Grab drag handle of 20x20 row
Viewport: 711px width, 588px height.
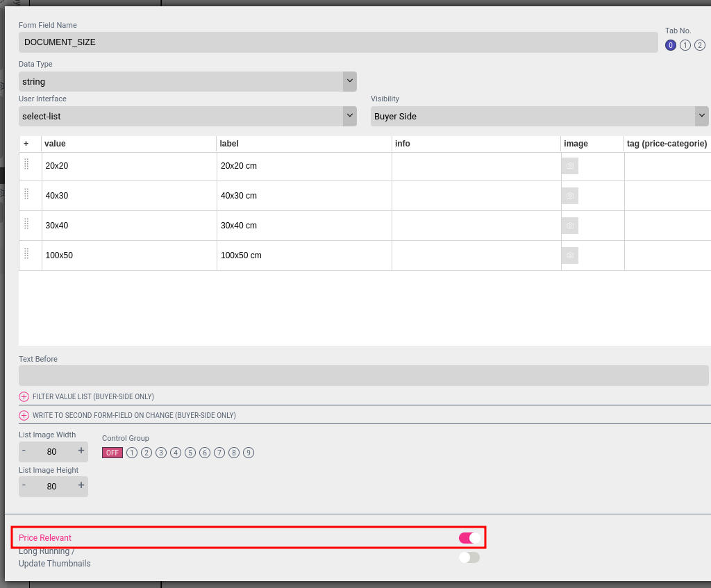pyautogui.click(x=26, y=164)
